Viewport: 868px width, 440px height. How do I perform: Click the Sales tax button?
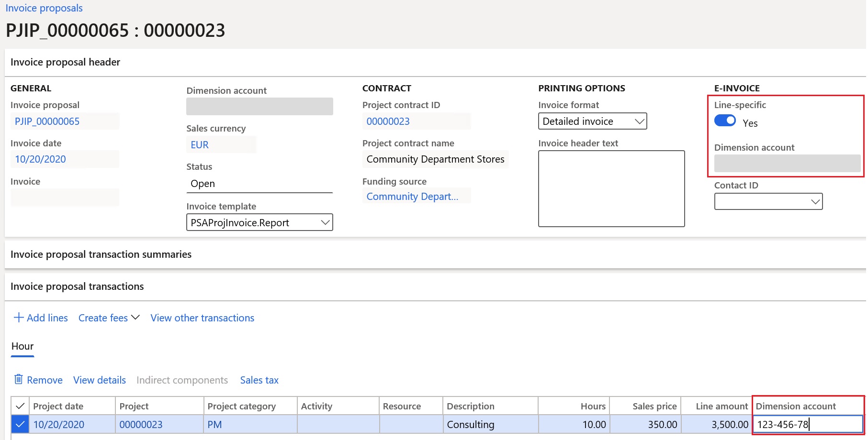click(x=259, y=380)
